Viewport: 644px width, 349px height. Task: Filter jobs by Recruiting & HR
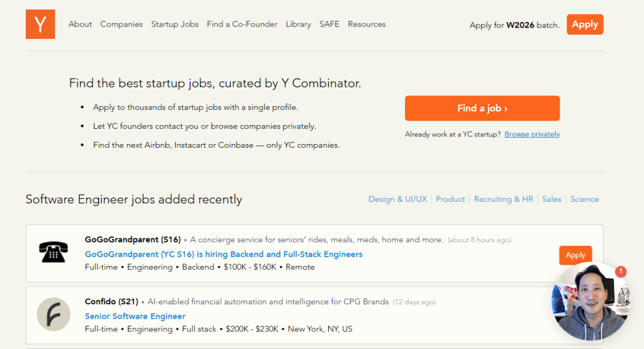pyautogui.click(x=503, y=199)
